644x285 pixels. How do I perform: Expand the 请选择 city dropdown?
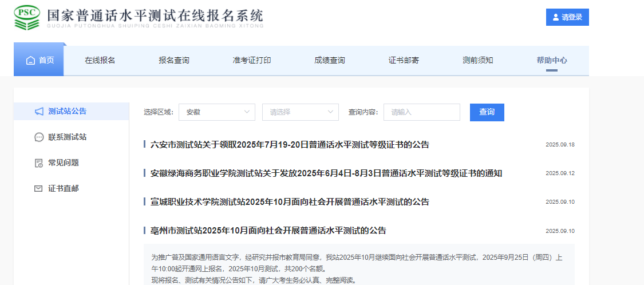(x=300, y=112)
